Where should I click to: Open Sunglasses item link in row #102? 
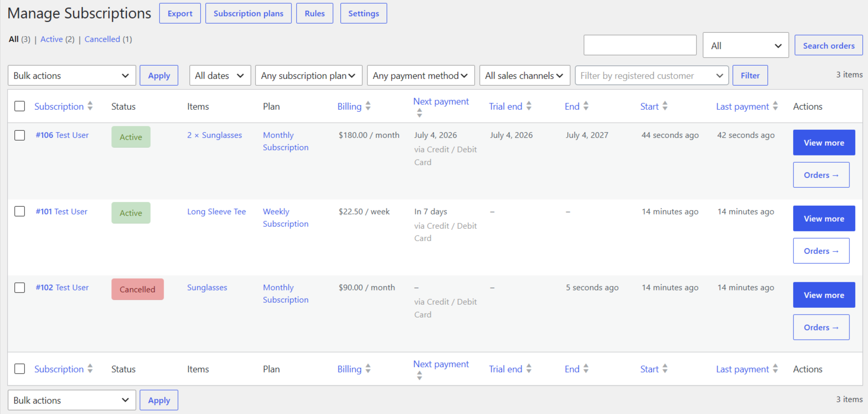207,287
